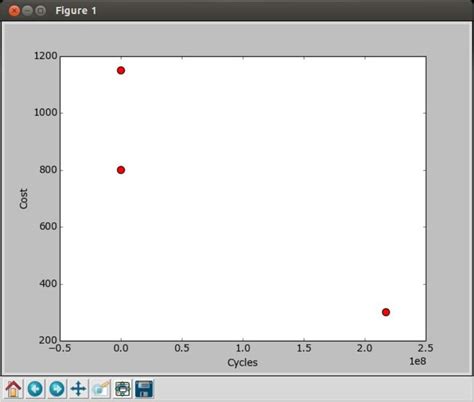Click the 'Cost' y-axis label

[x=24, y=199]
